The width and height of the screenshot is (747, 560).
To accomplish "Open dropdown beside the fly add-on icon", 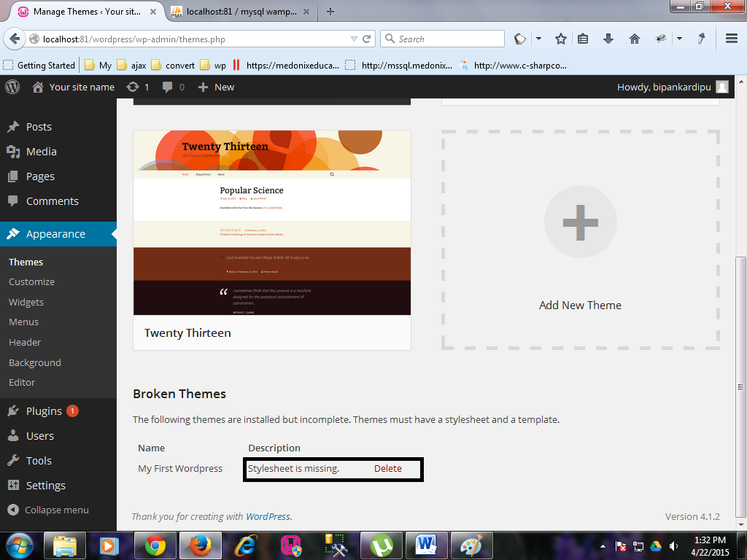I will 679,39.
